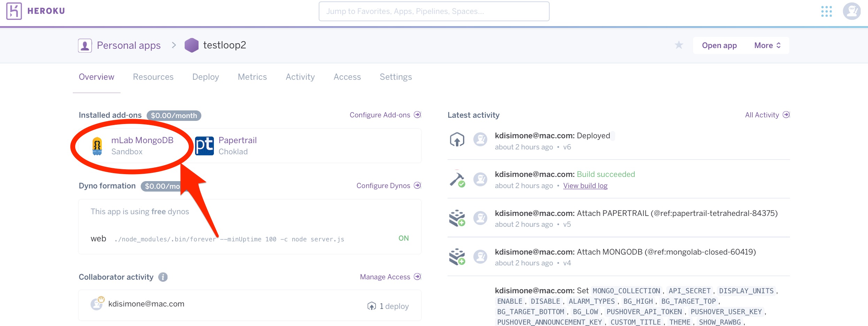The height and width of the screenshot is (326, 868).
Task: Click the avatar beside Build succeeded
Action: (x=480, y=179)
